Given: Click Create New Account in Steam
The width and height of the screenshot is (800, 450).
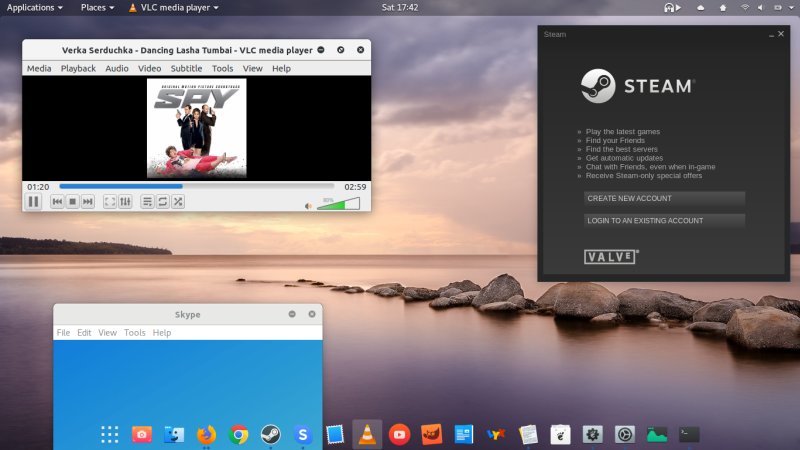Looking at the screenshot, I should pyautogui.click(x=664, y=198).
